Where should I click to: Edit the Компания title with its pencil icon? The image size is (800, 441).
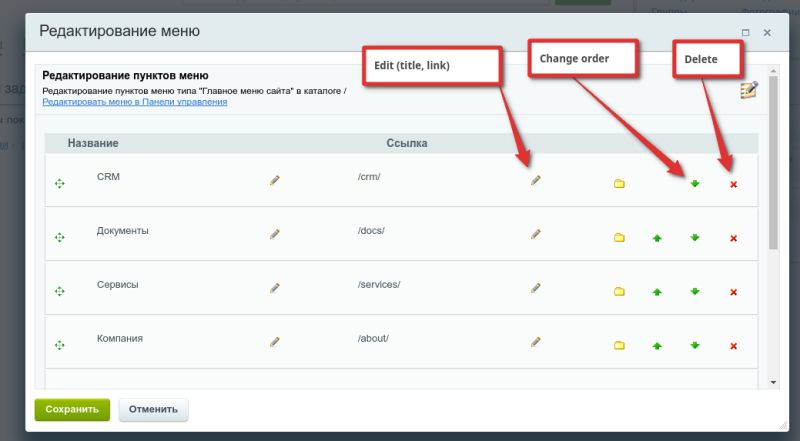click(274, 342)
